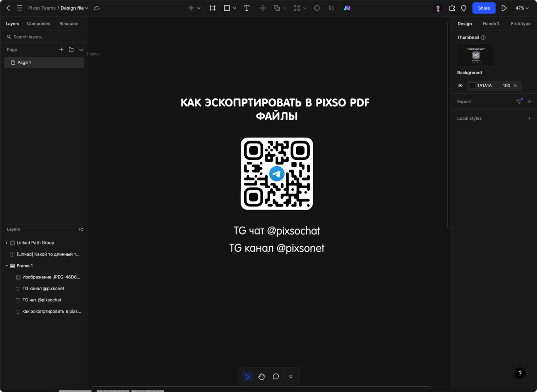The image size is (537, 392).
Task: Add an export setting with plus
Action: [x=530, y=101]
